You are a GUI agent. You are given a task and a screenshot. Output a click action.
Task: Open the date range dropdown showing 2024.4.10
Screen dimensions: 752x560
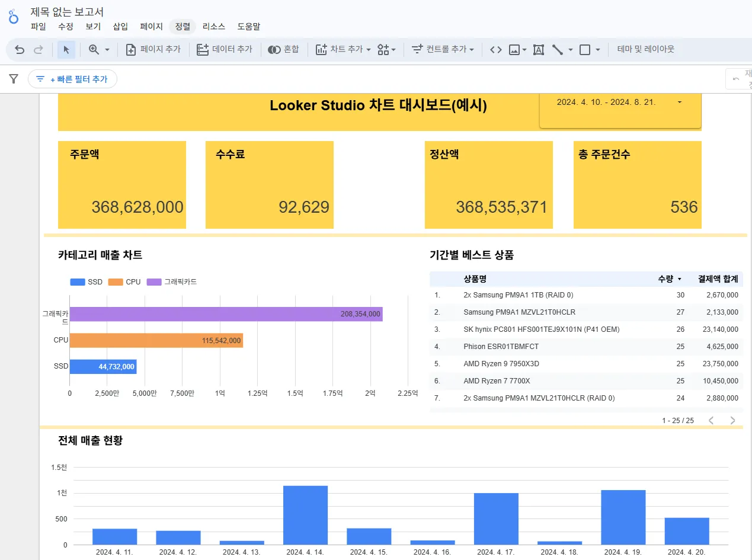pos(679,102)
